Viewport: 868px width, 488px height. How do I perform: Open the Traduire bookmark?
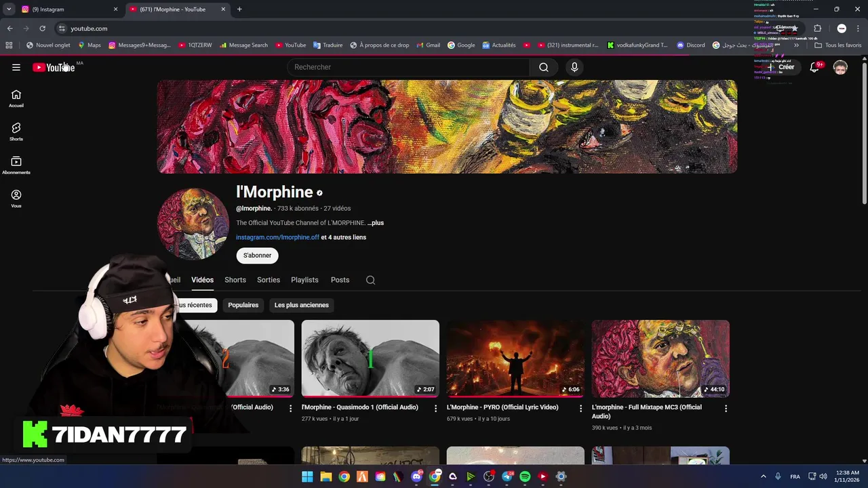pyautogui.click(x=328, y=45)
